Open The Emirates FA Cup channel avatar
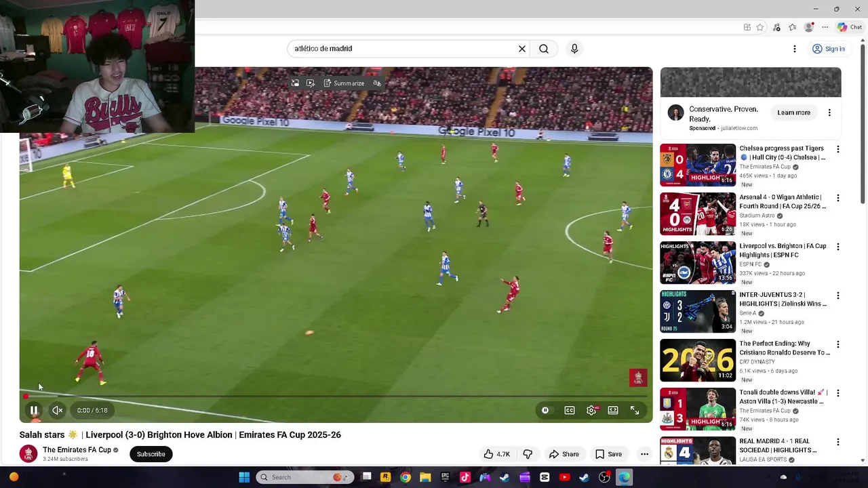Screen dimensions: 868x488 click(x=28, y=453)
